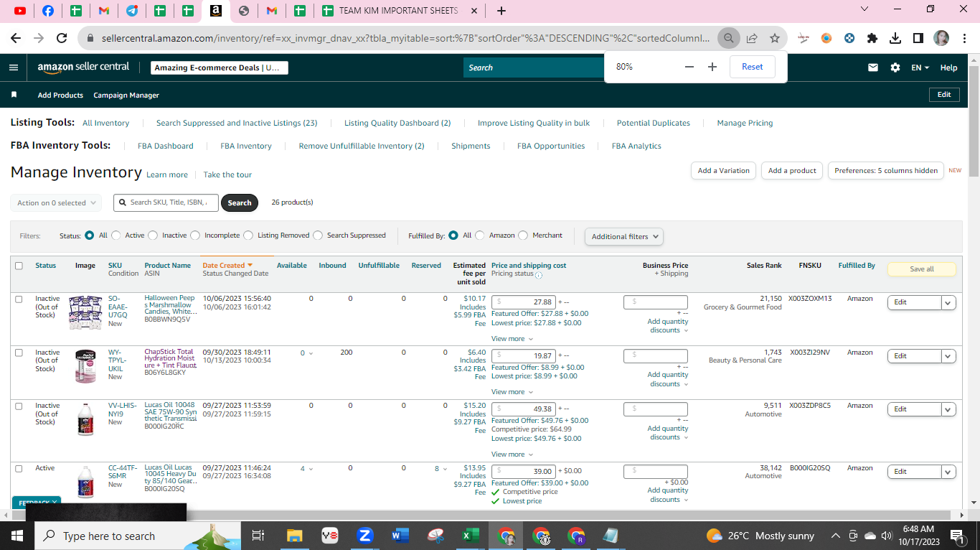Expand the Additional filters dropdown
This screenshot has height=550, width=980.
tap(624, 236)
